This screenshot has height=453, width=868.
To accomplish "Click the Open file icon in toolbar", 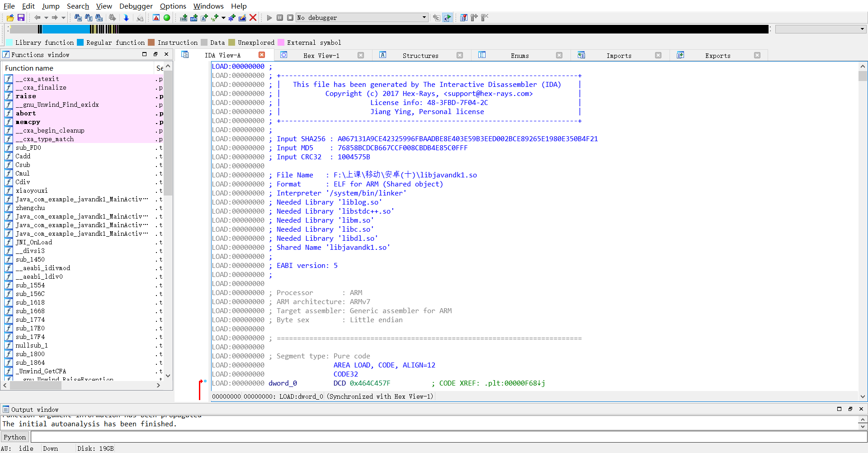I will [x=10, y=18].
